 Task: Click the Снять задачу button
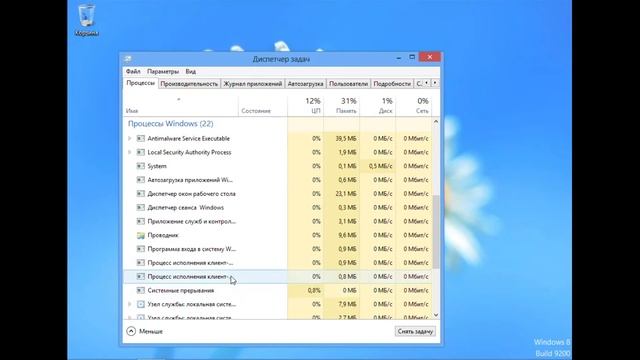coord(415,331)
